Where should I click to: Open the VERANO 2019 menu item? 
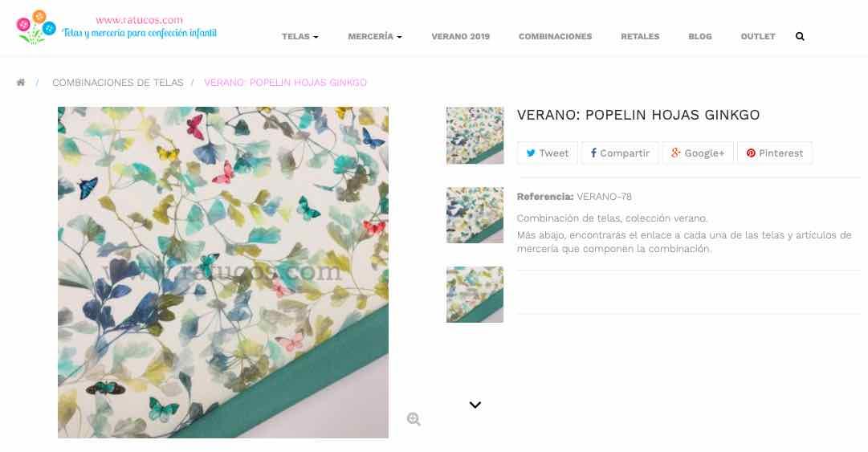point(461,36)
